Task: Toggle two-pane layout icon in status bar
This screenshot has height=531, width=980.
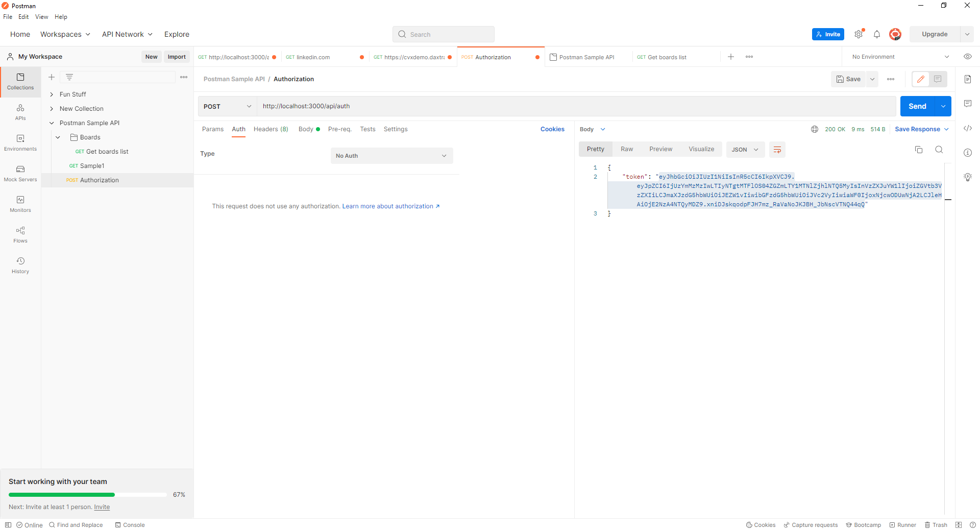Action: (x=959, y=525)
